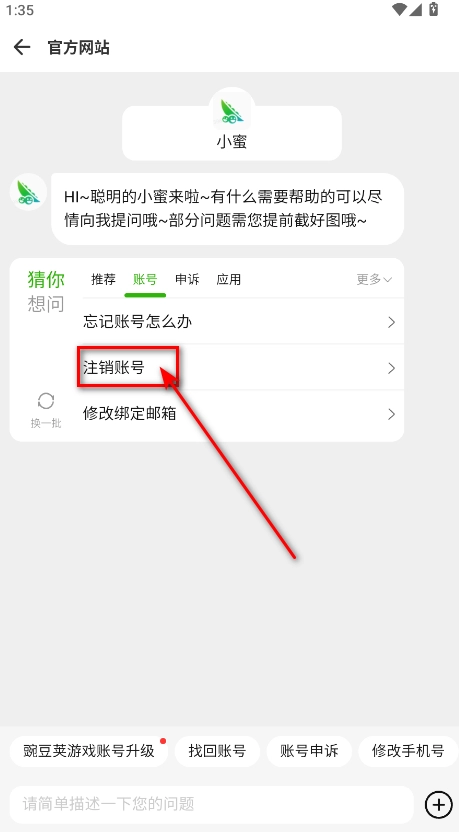Screen dimensions: 459x832
Task: Tap the 账号申诉 quick button
Action: click(x=309, y=751)
